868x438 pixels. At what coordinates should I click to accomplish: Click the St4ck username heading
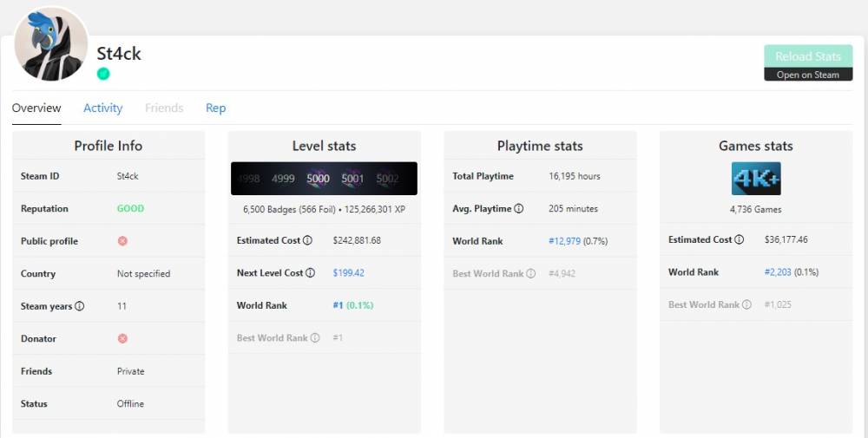click(x=119, y=54)
